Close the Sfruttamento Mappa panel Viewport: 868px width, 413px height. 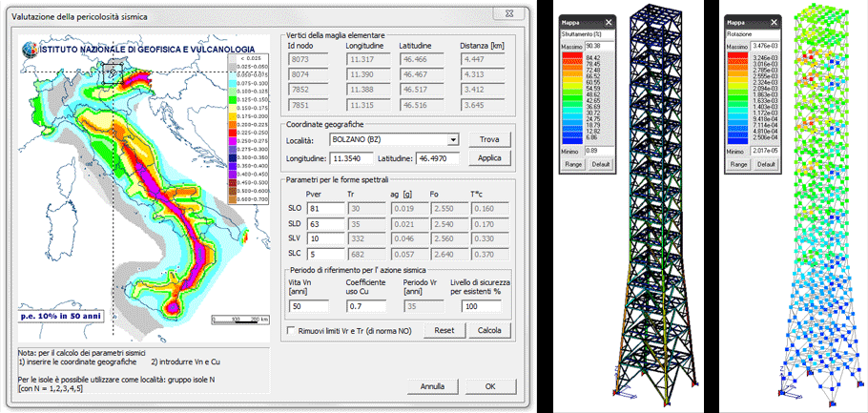tap(609, 23)
